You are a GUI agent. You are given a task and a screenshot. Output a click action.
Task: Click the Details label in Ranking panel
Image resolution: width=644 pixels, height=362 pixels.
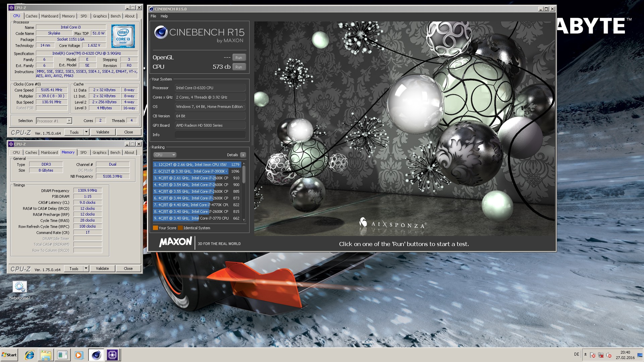pos(232,155)
